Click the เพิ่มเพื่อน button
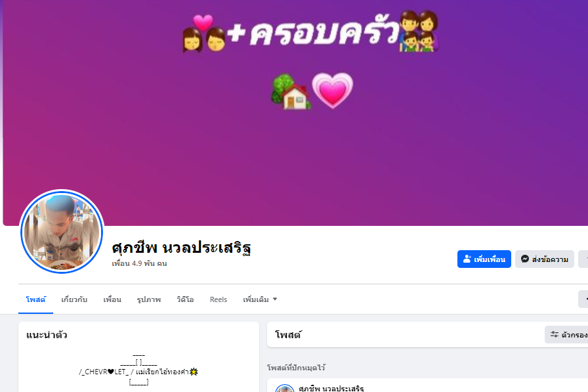Viewport: 588px width, 392px height. (x=484, y=259)
